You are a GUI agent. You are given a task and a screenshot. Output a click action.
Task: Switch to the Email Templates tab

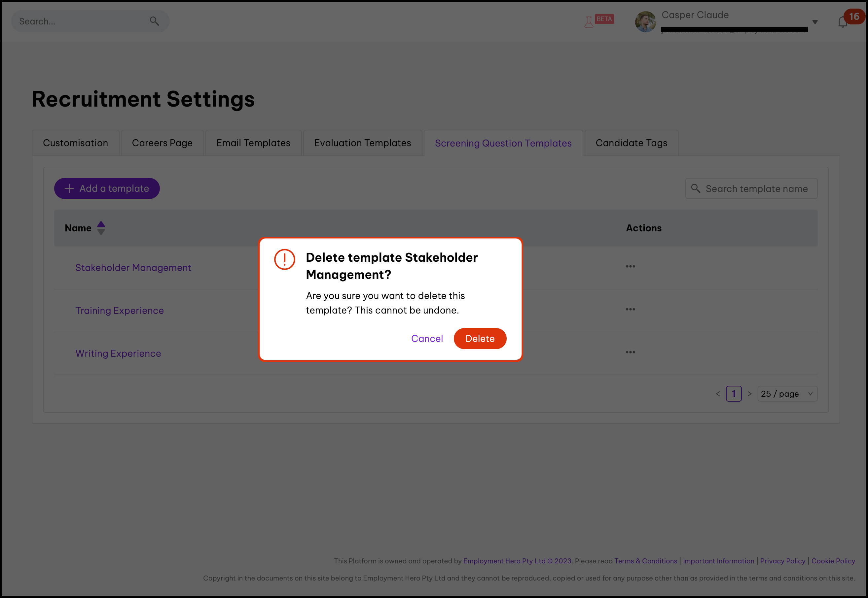tap(253, 143)
